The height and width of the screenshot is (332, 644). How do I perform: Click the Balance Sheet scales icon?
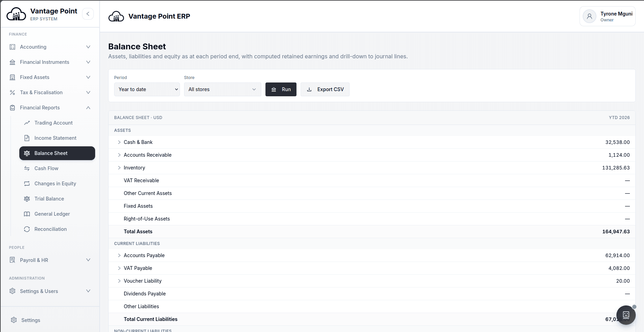coord(27,153)
